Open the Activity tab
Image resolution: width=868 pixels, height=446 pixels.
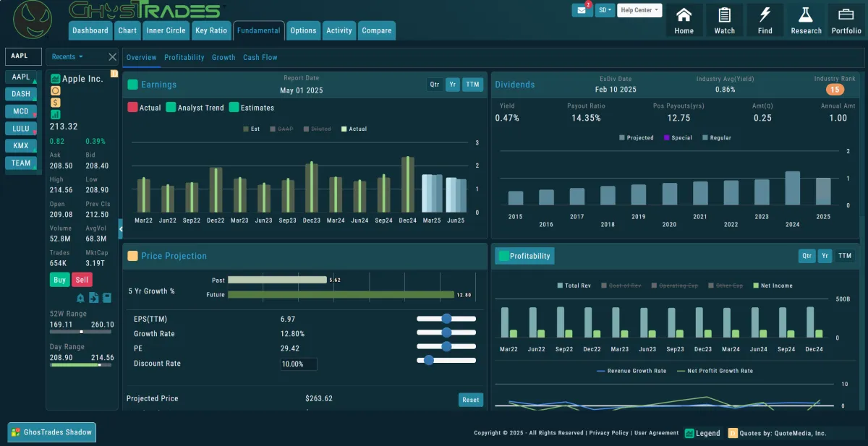[339, 30]
